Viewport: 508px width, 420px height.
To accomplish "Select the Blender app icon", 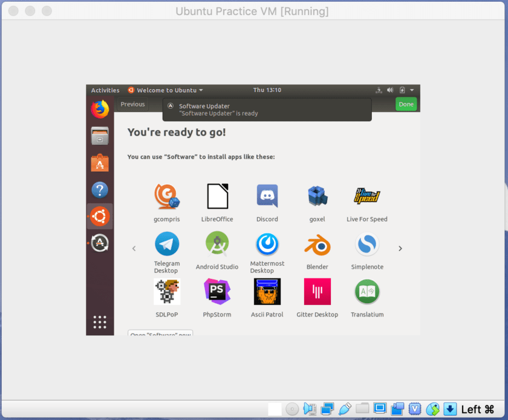I will (x=317, y=244).
